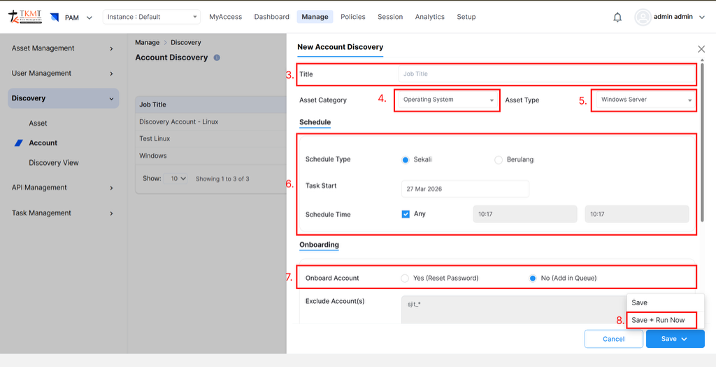Open Asset Category dropdown
Image resolution: width=716 pixels, height=368 pixels.
[x=447, y=100]
